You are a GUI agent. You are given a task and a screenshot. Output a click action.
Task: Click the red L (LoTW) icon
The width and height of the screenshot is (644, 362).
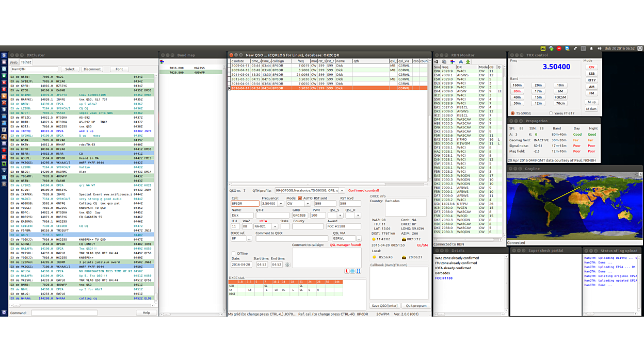point(347,271)
